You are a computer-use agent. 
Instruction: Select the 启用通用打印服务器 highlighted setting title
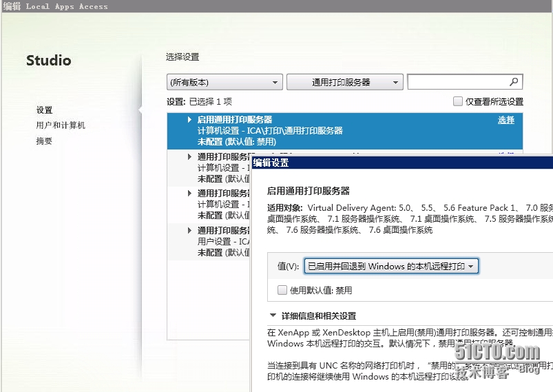click(x=235, y=120)
